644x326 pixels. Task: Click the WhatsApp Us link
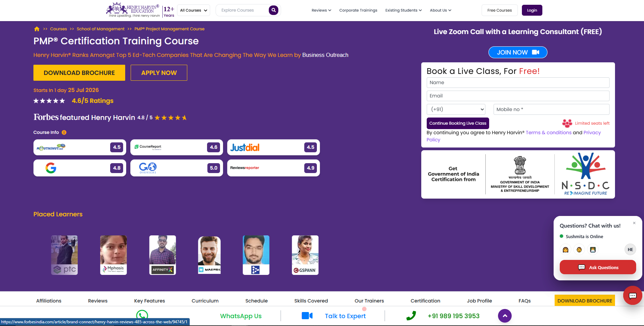241,316
